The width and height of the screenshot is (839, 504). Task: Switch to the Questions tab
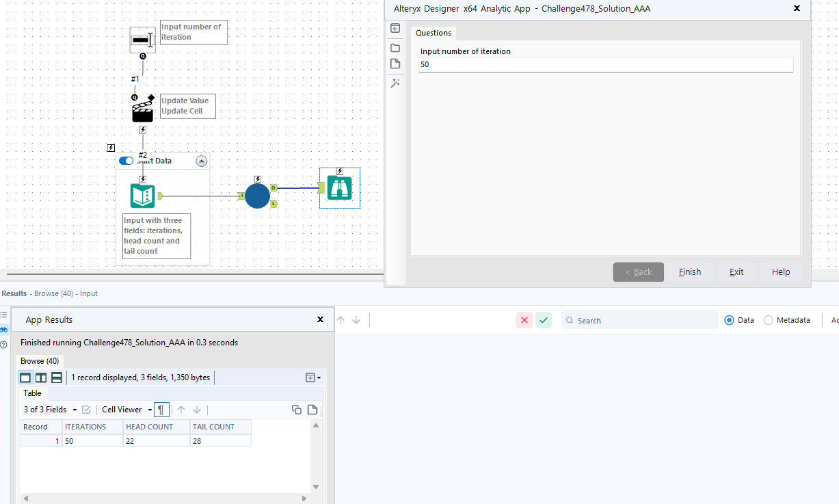tap(433, 32)
